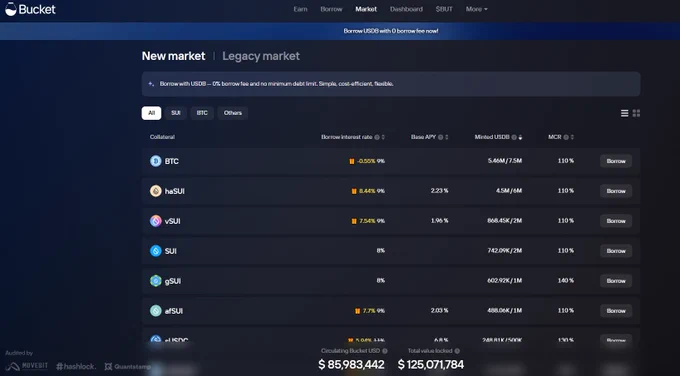
Task: Switch to grid view
Action: coord(636,113)
